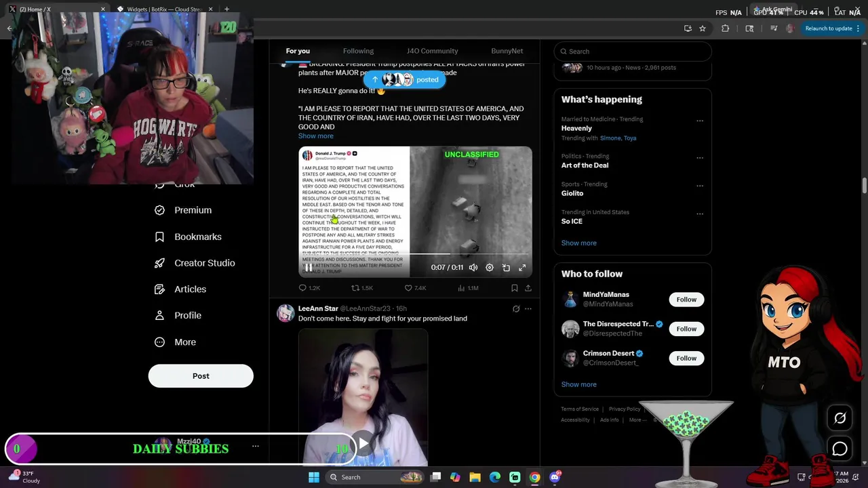This screenshot has height=488, width=868.
Task: Open Articles in the sidebar
Action: pos(180,289)
